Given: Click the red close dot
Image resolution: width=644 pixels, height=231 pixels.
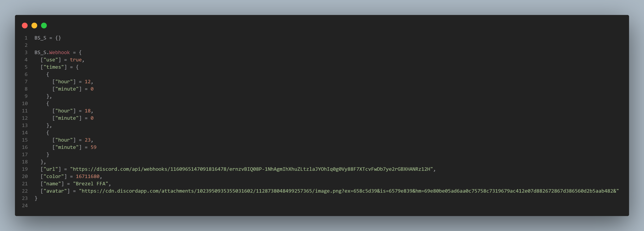Looking at the screenshot, I should 25,26.
